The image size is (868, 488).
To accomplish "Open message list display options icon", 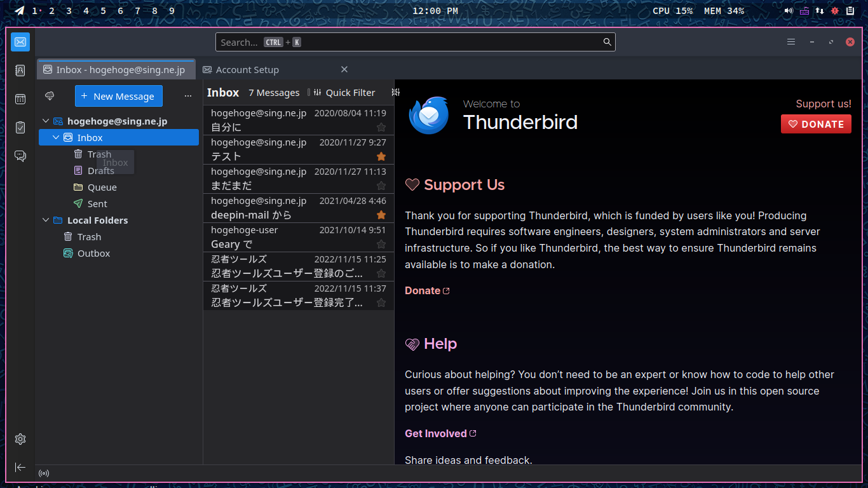I will point(396,92).
